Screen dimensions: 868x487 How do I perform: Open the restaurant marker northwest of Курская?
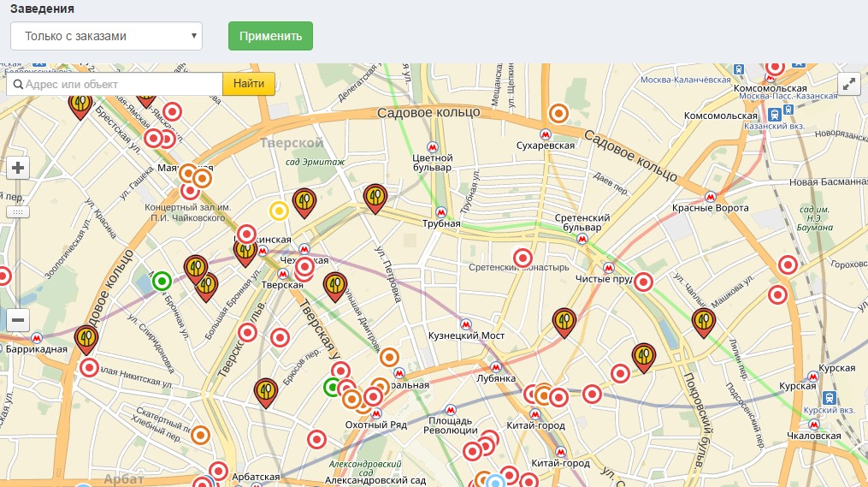pyautogui.click(x=704, y=322)
